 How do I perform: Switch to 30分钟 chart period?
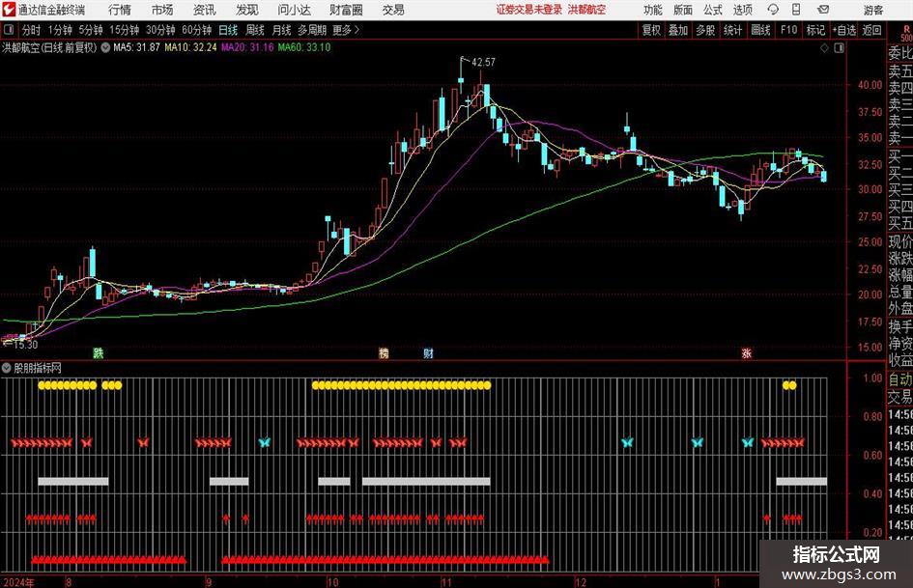pos(160,30)
